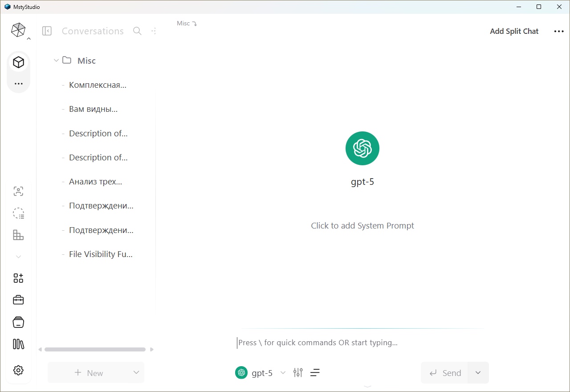
Task: Select the 'Анализ трех...' conversation
Action: (95, 182)
